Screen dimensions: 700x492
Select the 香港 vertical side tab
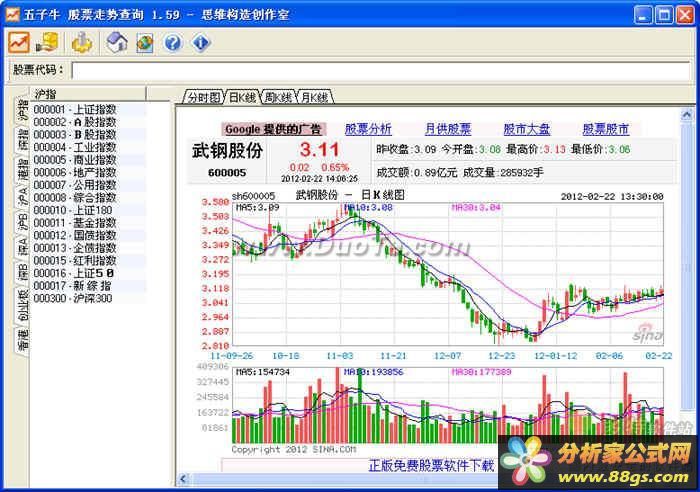[23, 339]
